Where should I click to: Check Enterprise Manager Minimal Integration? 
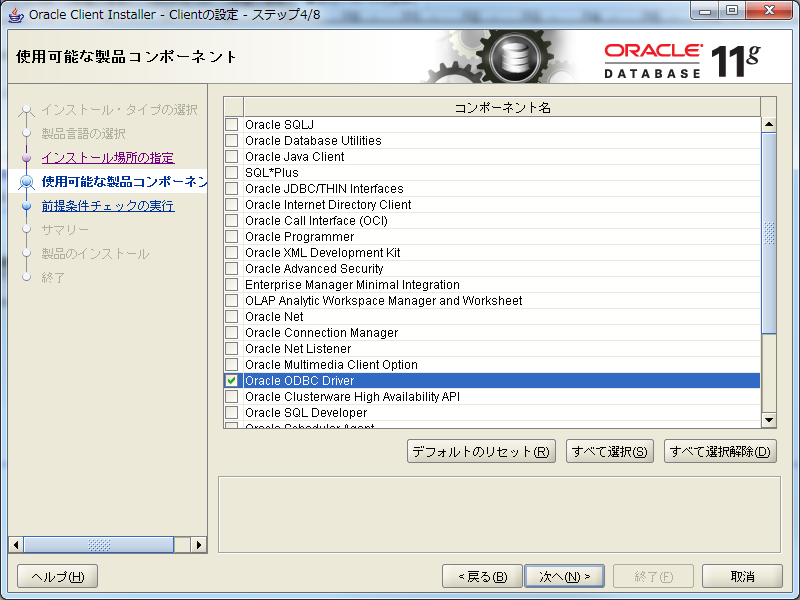click(231, 284)
